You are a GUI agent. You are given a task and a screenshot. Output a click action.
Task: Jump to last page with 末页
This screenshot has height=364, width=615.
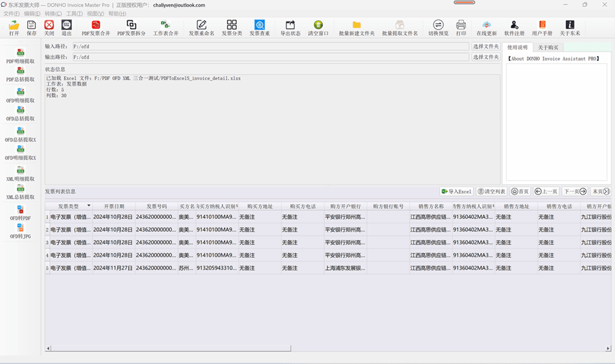600,191
